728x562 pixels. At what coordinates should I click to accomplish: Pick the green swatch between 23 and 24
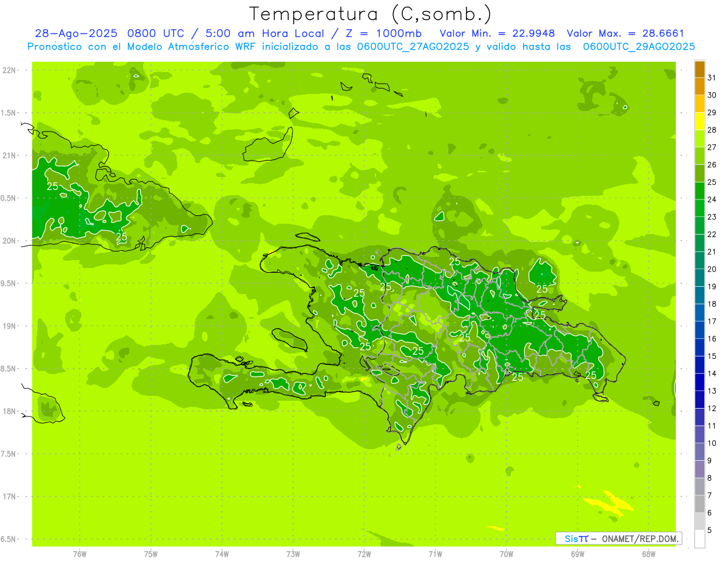(x=699, y=208)
